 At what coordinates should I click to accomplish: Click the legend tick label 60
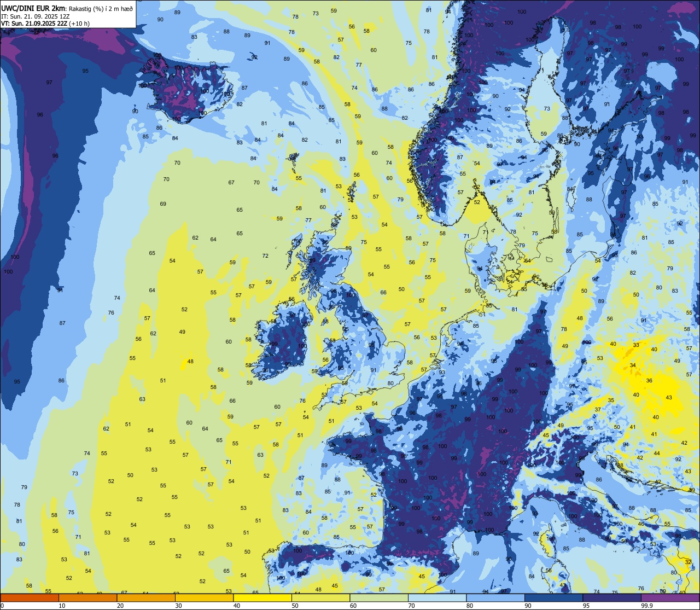(x=353, y=606)
